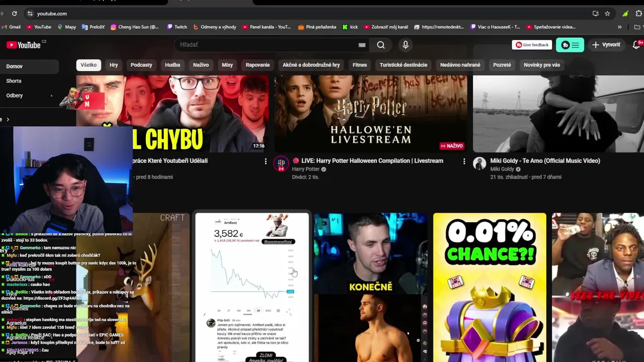Open the CHYBU video thumbnail
Viewport: 644px width, 362px height.
(x=173, y=114)
